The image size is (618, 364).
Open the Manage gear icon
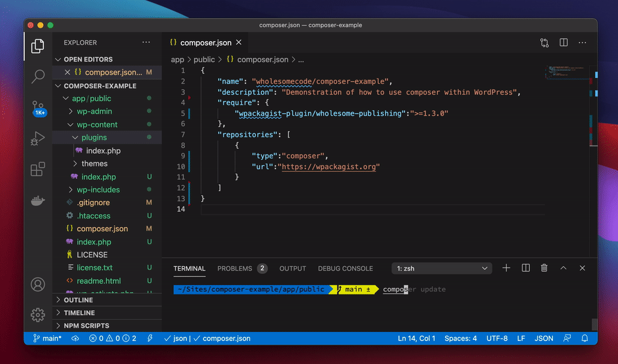[38, 315]
